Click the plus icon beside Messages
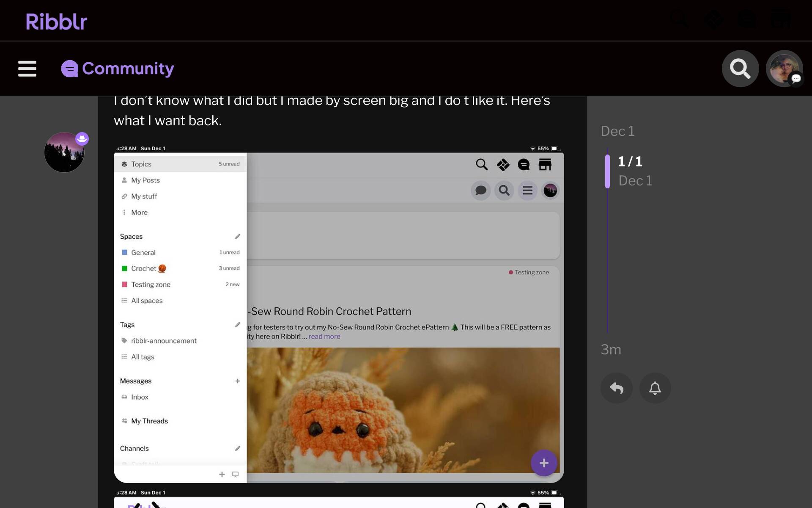The image size is (812, 508). [238, 381]
